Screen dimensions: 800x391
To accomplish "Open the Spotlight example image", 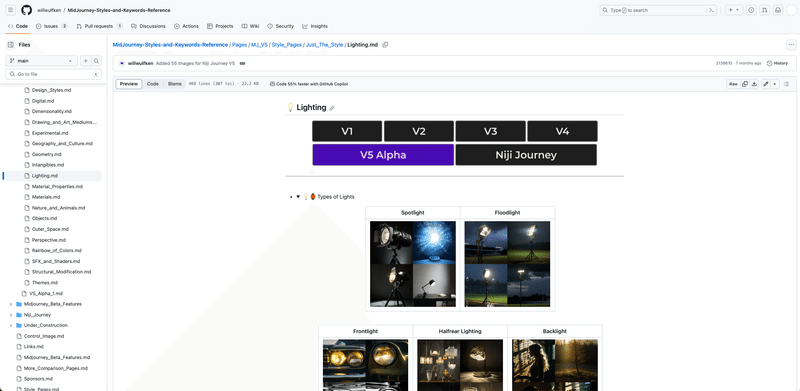I will (x=413, y=264).
